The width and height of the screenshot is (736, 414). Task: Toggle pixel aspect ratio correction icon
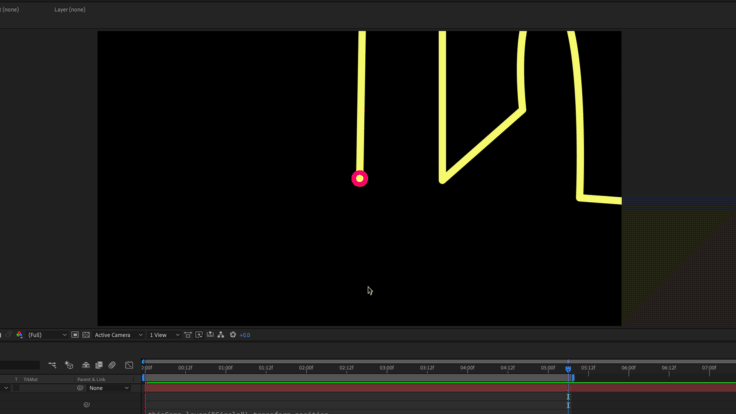click(x=188, y=335)
